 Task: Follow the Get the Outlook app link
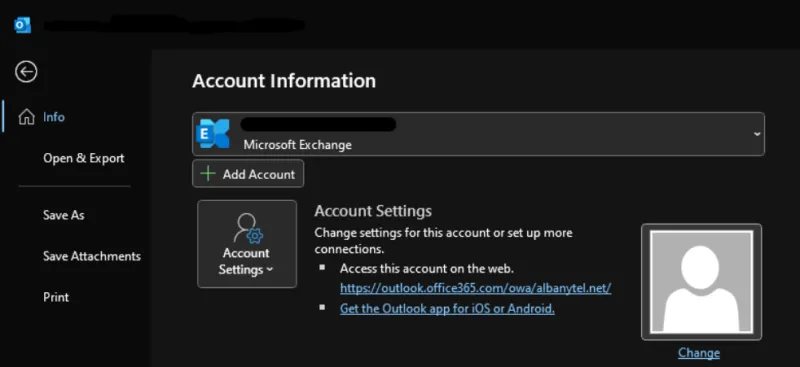coord(447,309)
